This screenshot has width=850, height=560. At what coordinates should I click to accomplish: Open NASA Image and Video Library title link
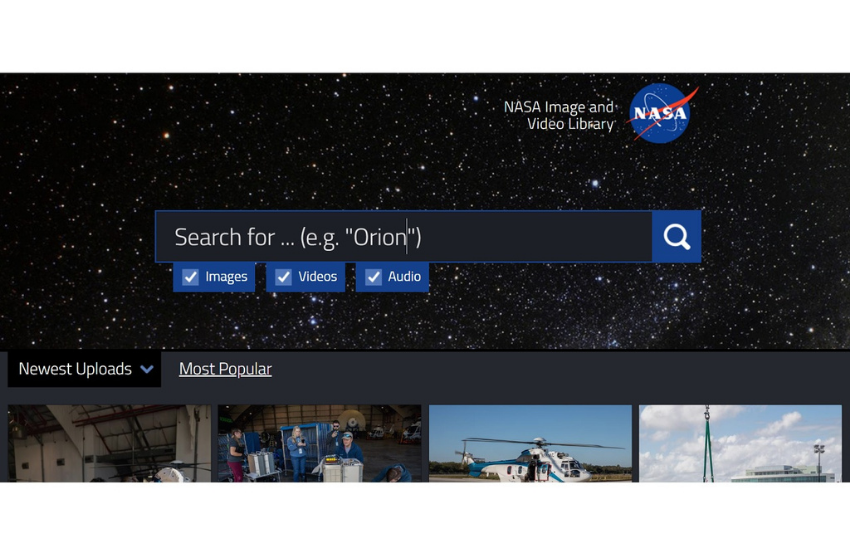pos(559,115)
